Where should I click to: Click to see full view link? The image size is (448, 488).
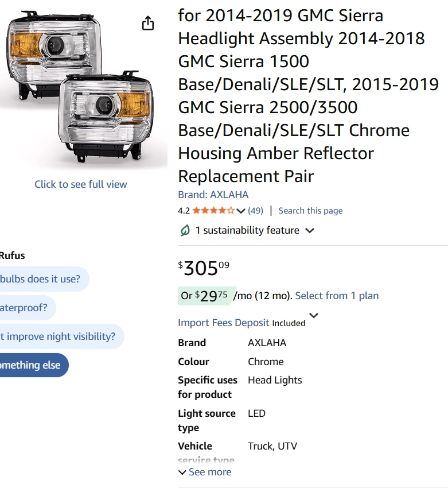coord(81,184)
